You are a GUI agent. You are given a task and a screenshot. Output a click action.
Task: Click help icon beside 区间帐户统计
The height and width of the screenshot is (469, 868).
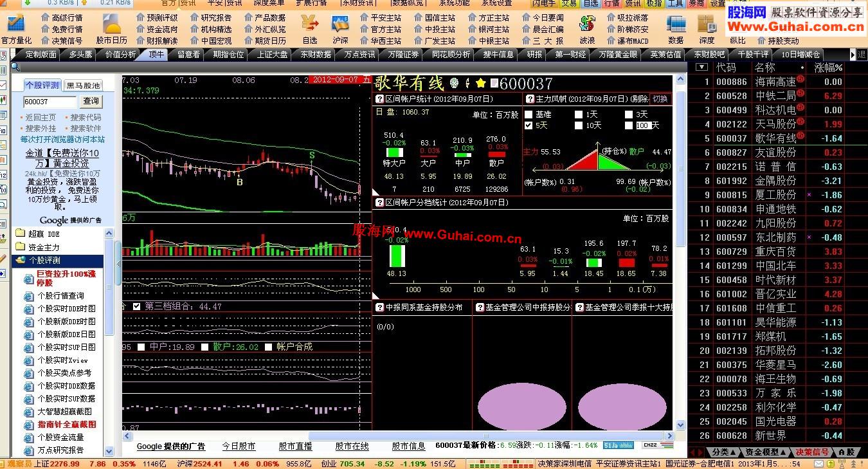click(x=379, y=99)
